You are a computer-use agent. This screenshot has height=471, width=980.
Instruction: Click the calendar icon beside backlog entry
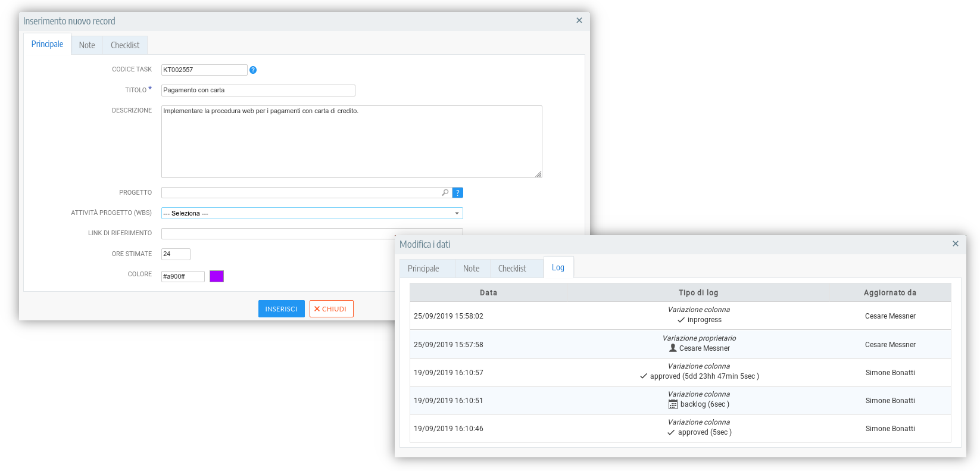tap(673, 405)
